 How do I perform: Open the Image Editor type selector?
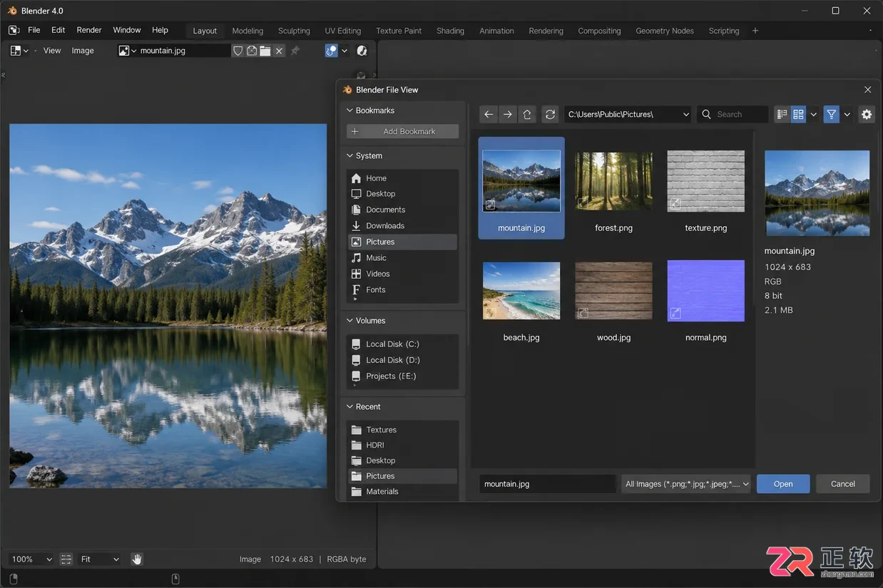click(19, 51)
